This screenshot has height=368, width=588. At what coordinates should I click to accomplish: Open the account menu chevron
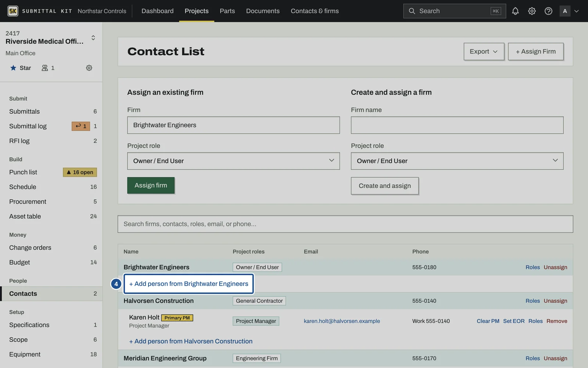577,11
